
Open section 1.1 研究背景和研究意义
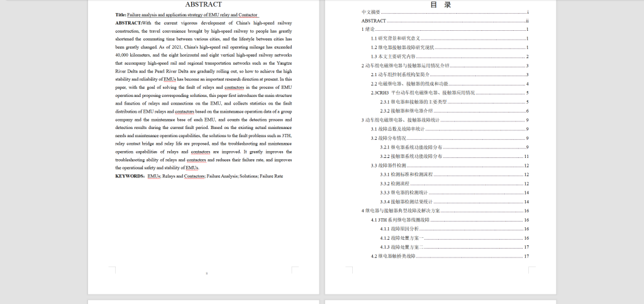coord(391,39)
